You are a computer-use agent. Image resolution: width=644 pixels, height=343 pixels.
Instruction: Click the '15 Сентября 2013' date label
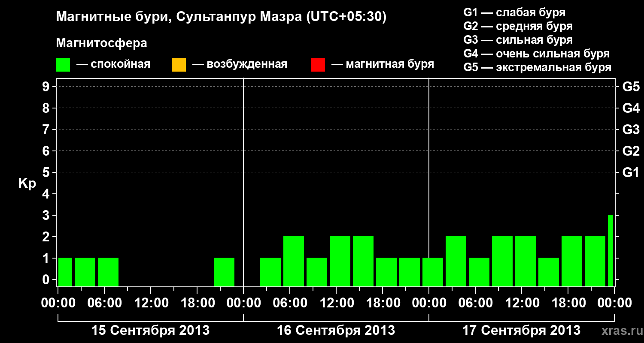[x=151, y=330]
